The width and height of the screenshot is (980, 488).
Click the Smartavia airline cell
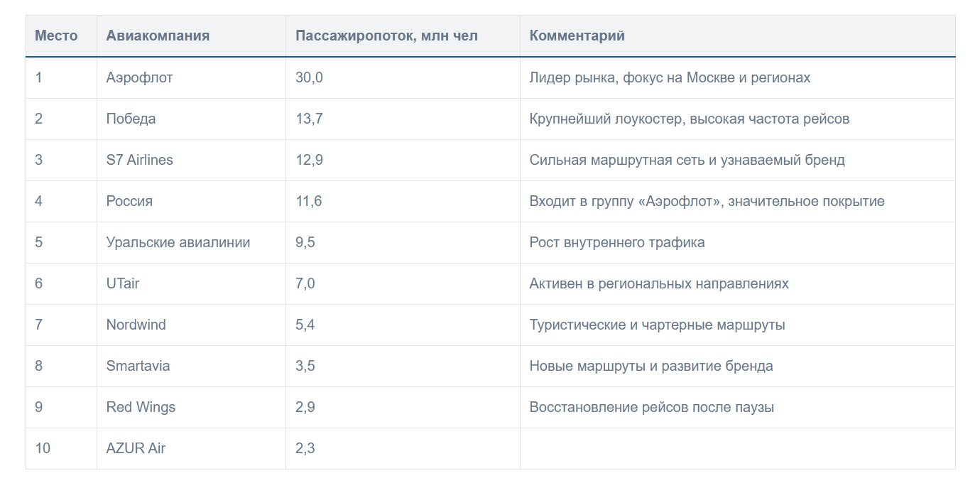(138, 366)
